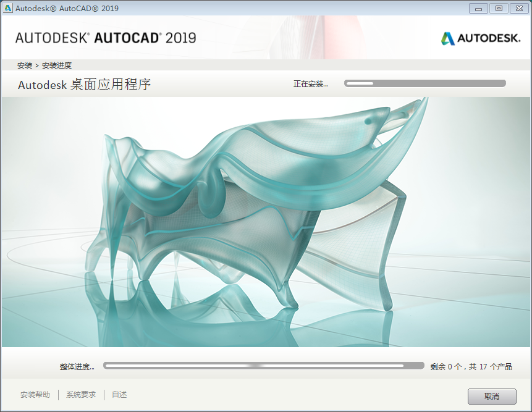Click the overall progress bar at the bottom
The width and height of the screenshot is (532, 412).
[263, 366]
